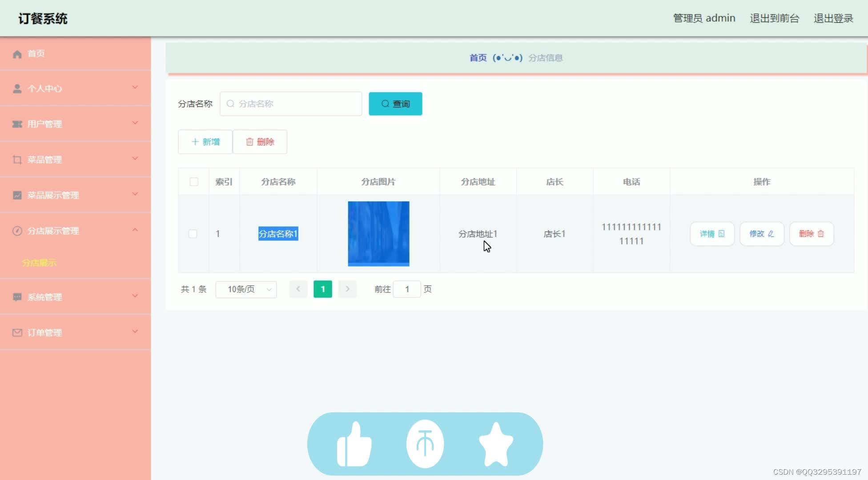Go to the next page arrow
The image size is (868, 480).
347,289
